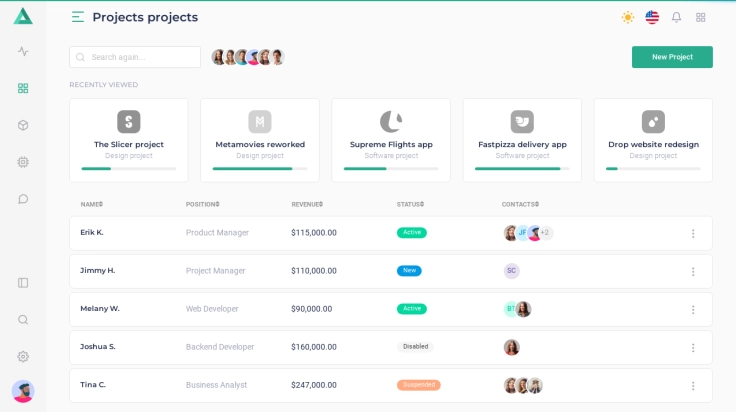Sort table by Status column header
The width and height of the screenshot is (736, 412).
[x=410, y=204]
